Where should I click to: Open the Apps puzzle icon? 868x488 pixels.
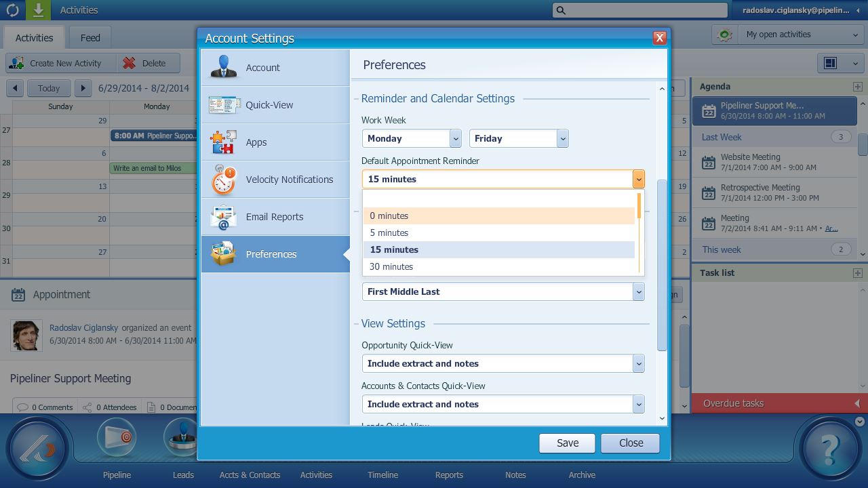click(x=224, y=142)
